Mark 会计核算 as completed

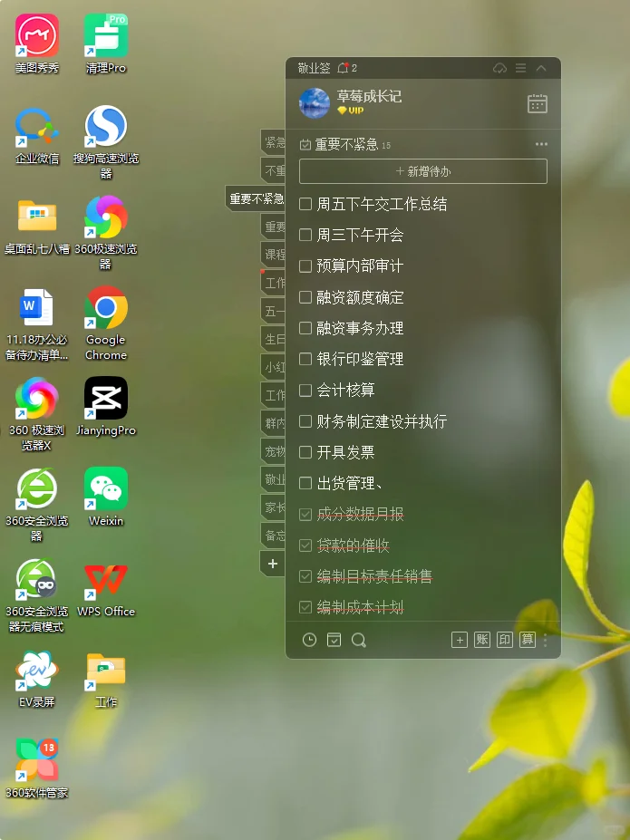tap(305, 390)
